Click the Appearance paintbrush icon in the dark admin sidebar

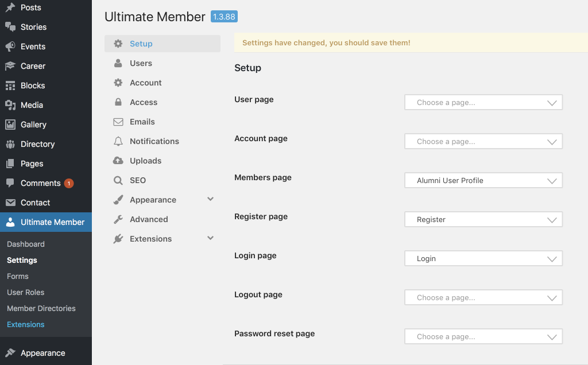pos(10,352)
